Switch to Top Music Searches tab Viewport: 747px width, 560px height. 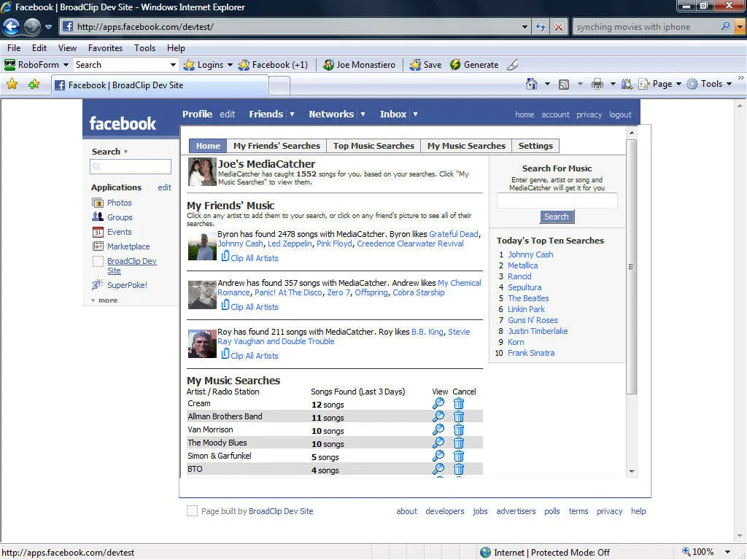(x=373, y=146)
